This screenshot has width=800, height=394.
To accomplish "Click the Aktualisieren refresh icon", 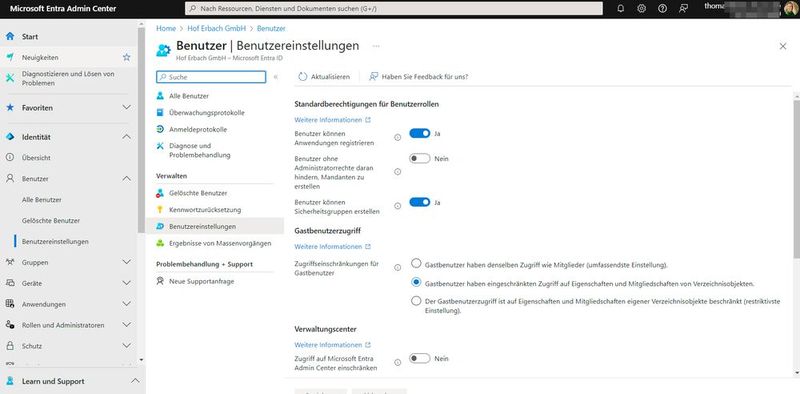I will (x=303, y=77).
